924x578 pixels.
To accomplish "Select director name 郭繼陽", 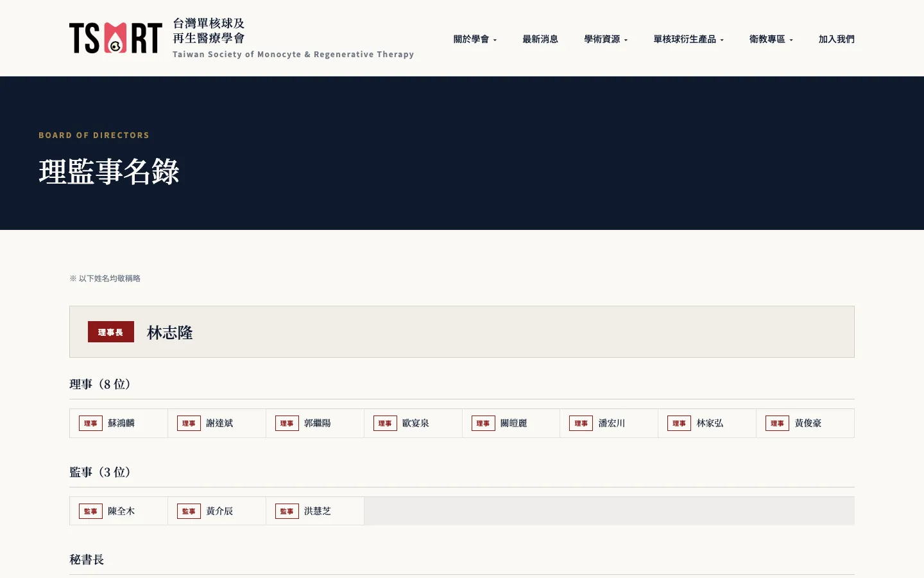I will (x=318, y=423).
